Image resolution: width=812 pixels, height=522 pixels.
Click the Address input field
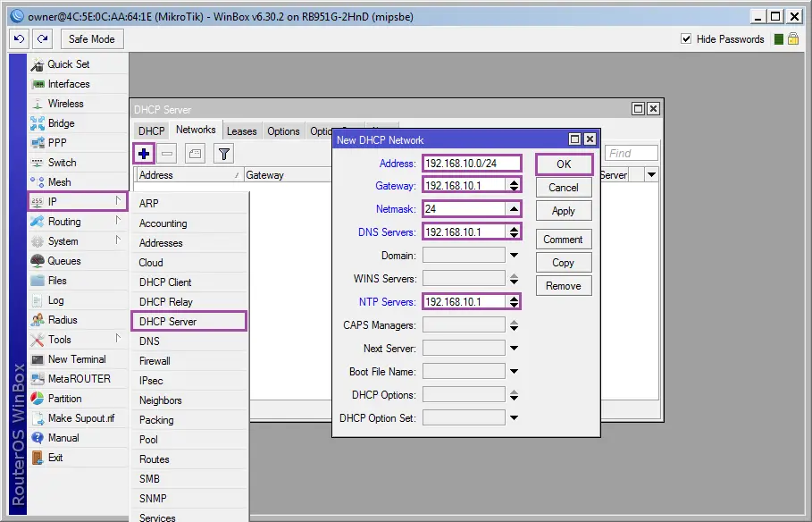472,163
